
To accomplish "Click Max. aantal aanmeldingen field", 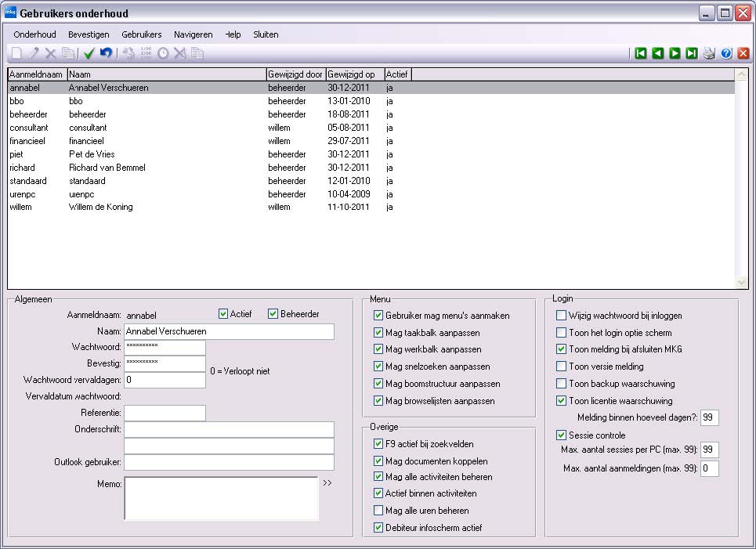I will (709, 468).
